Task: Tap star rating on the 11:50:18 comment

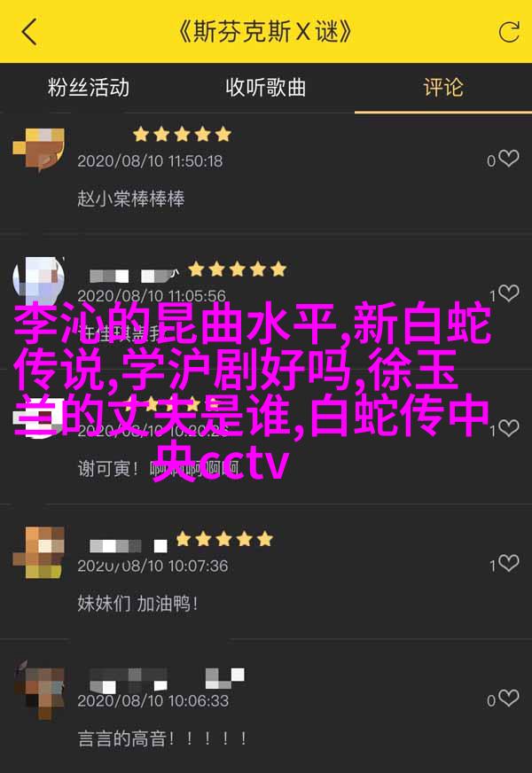Action: [182, 134]
